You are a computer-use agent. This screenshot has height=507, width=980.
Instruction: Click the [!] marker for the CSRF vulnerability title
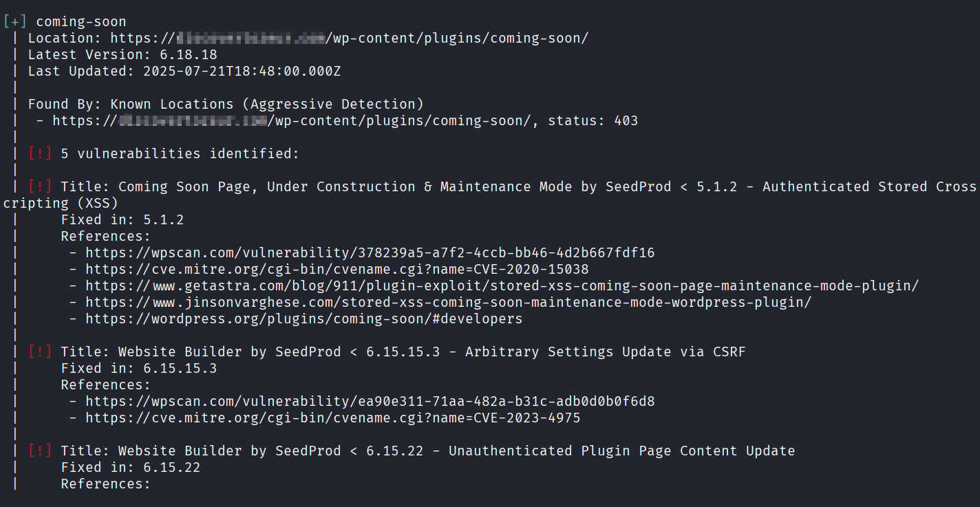click(x=40, y=352)
